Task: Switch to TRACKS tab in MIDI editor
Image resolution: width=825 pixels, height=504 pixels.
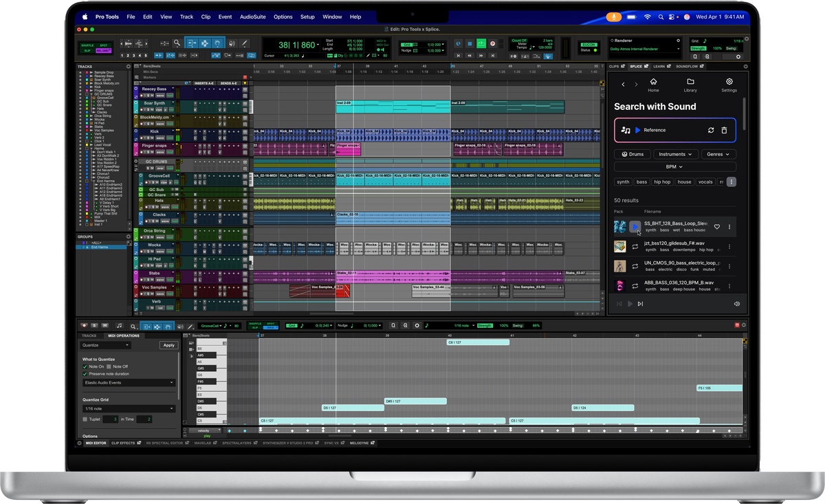Action: [89, 336]
